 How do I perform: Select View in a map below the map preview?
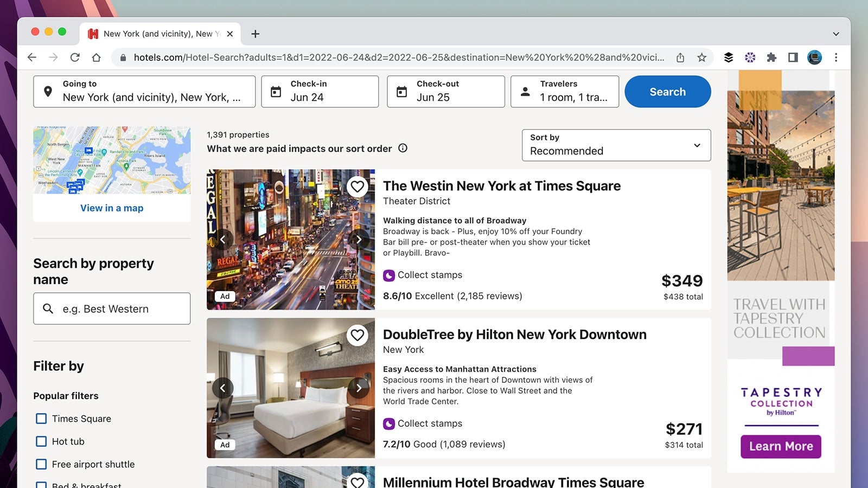click(111, 208)
